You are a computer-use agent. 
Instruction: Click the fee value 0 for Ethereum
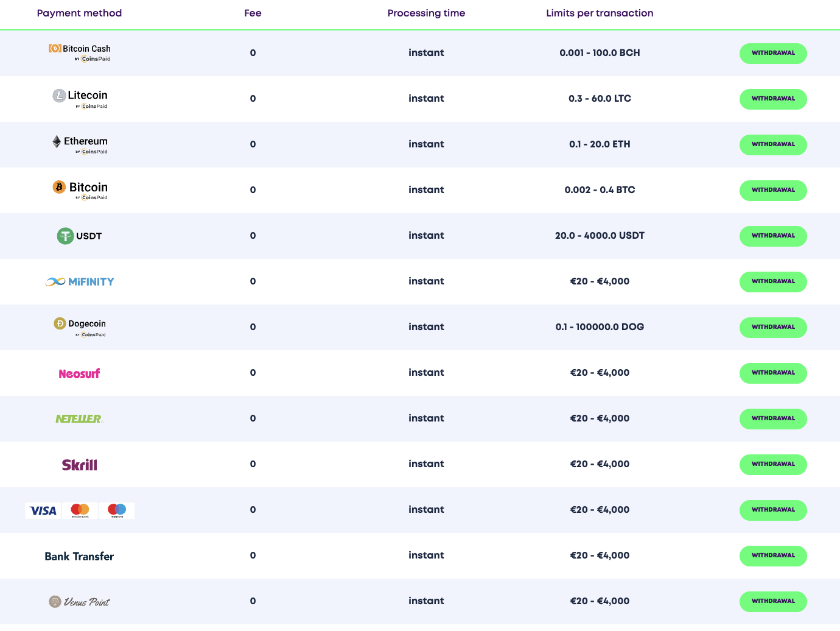(253, 144)
